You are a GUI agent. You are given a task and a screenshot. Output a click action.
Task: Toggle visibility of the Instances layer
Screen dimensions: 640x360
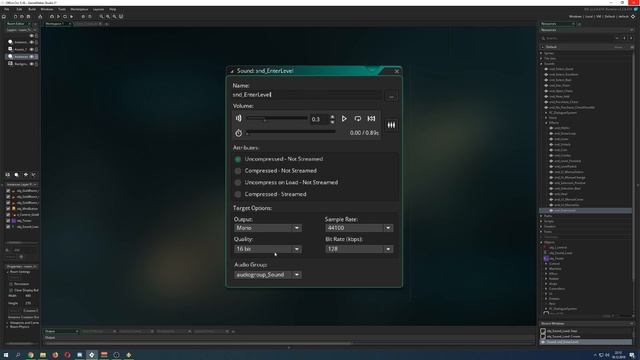coord(31,57)
